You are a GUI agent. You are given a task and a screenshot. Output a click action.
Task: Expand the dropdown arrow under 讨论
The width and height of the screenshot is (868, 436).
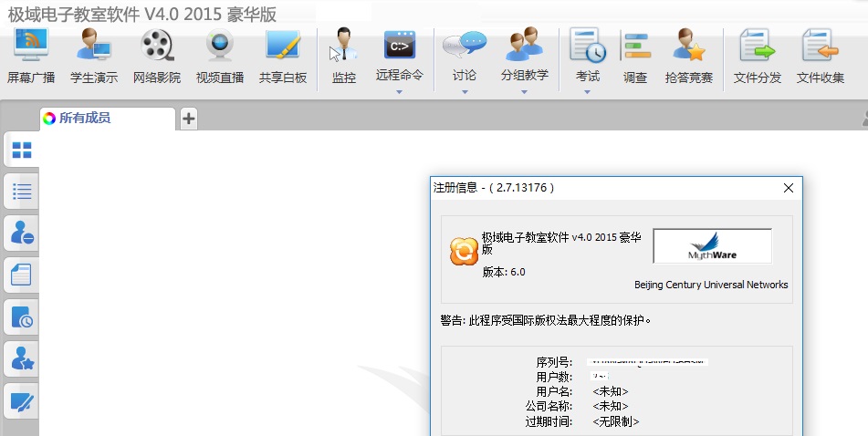464,91
